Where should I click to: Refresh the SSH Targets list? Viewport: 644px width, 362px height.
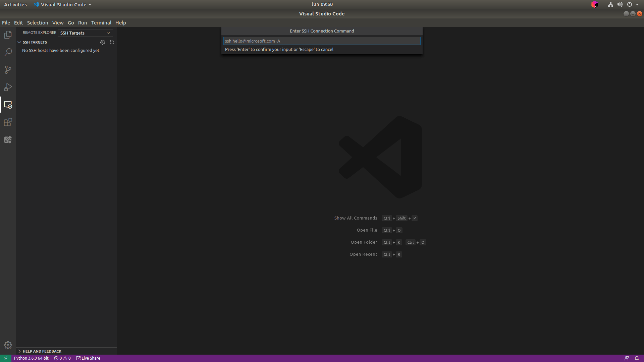click(112, 42)
